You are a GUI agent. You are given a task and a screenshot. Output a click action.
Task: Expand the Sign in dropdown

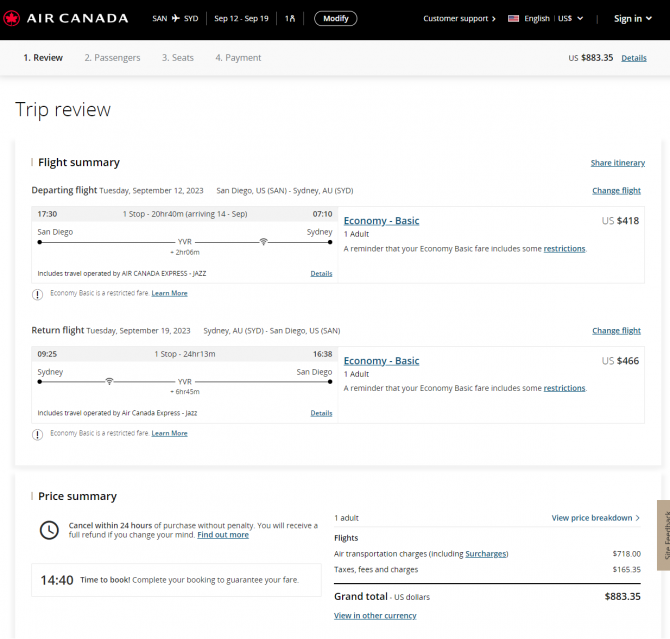633,18
